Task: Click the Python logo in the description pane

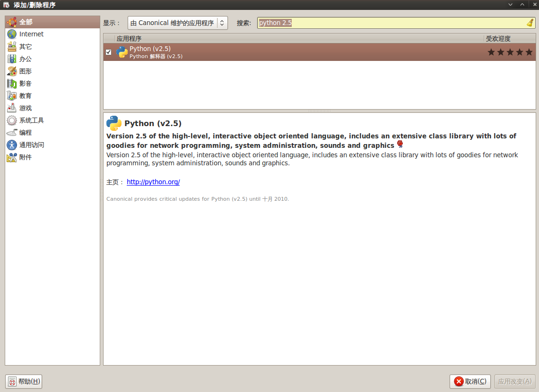Action: tap(114, 123)
